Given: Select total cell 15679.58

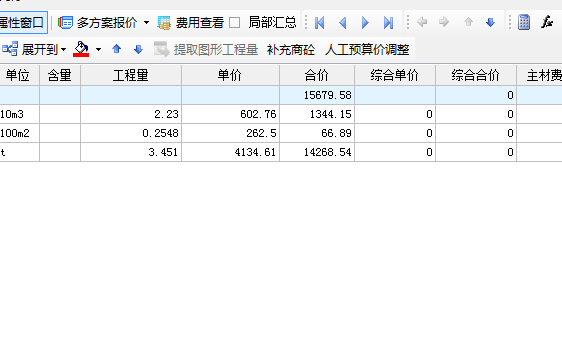Looking at the screenshot, I should tap(317, 95).
